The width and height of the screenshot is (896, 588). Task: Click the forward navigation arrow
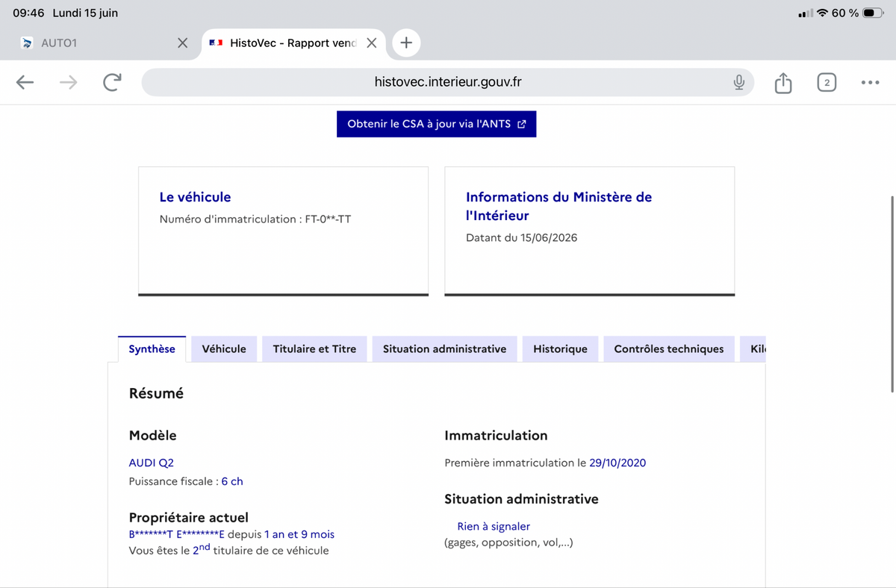[69, 83]
